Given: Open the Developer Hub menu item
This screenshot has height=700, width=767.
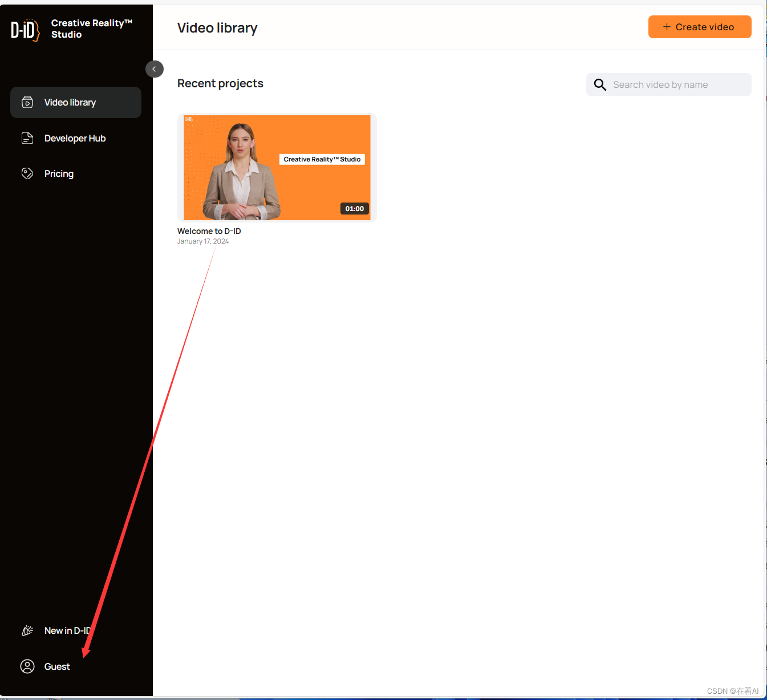Looking at the screenshot, I should coord(76,138).
